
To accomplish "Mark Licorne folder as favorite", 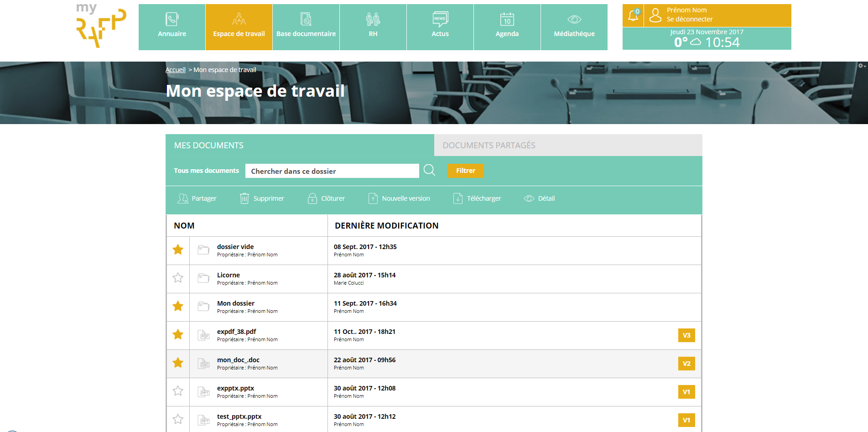I will [178, 278].
